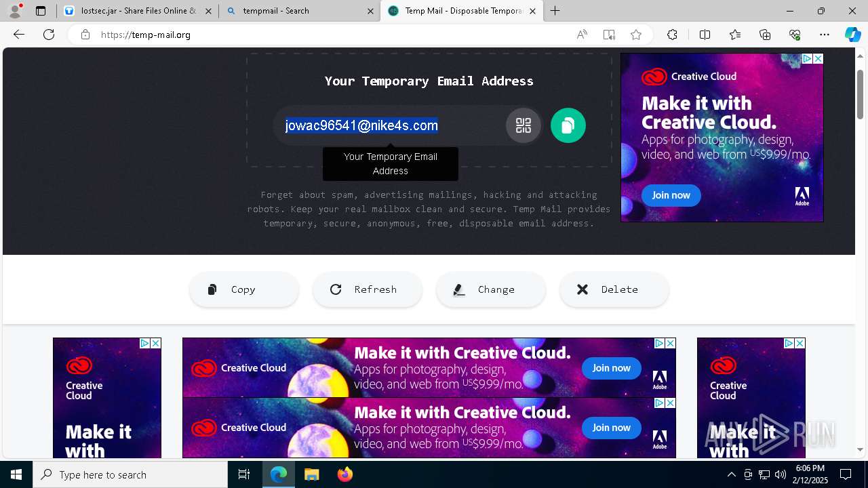Click Join now in the upper banner ad
This screenshot has width=868, height=488.
pyautogui.click(x=611, y=368)
